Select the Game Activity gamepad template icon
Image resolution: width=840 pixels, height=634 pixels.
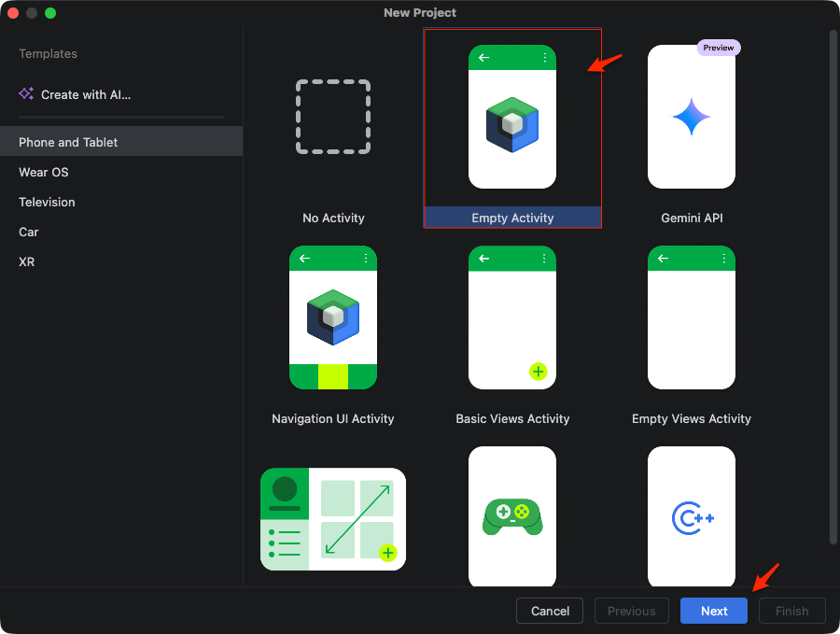coord(512,516)
